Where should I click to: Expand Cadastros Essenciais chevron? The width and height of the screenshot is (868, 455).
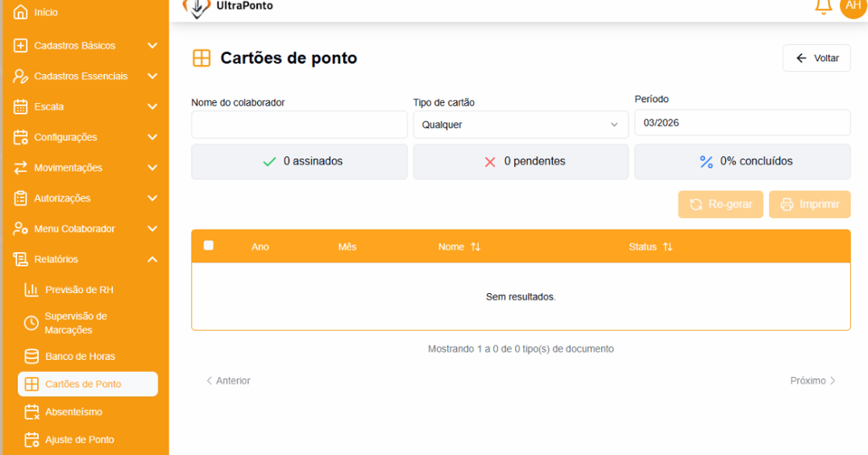click(x=152, y=77)
